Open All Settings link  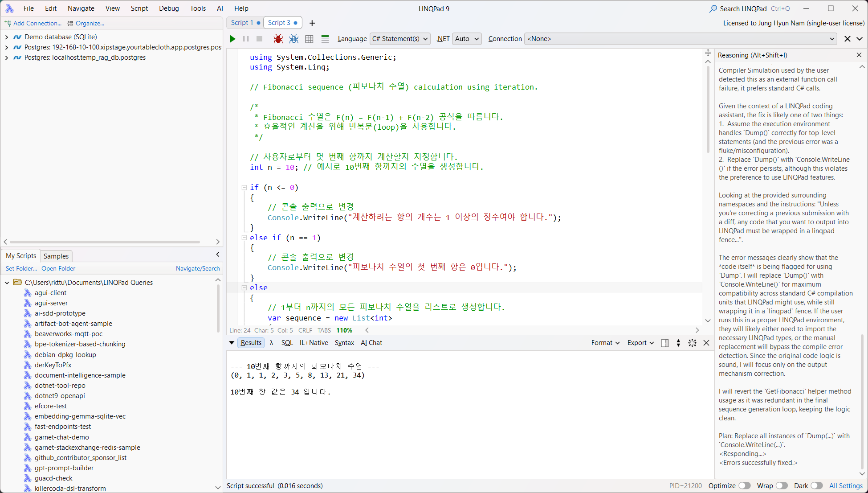(x=846, y=486)
